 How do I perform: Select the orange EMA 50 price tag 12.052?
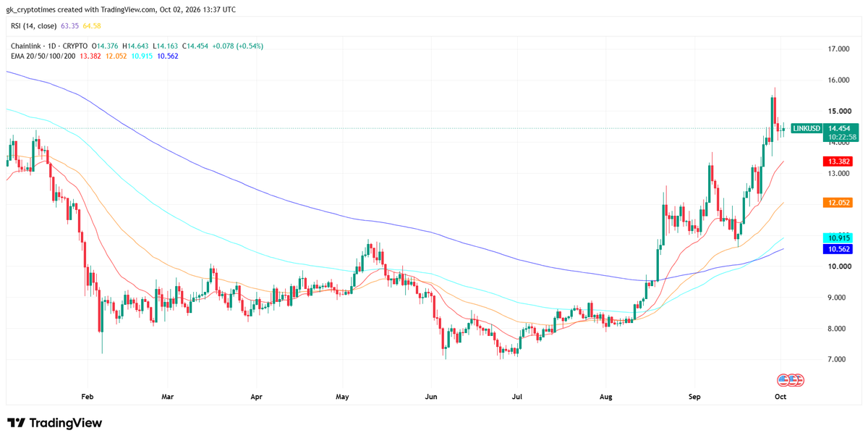point(839,203)
